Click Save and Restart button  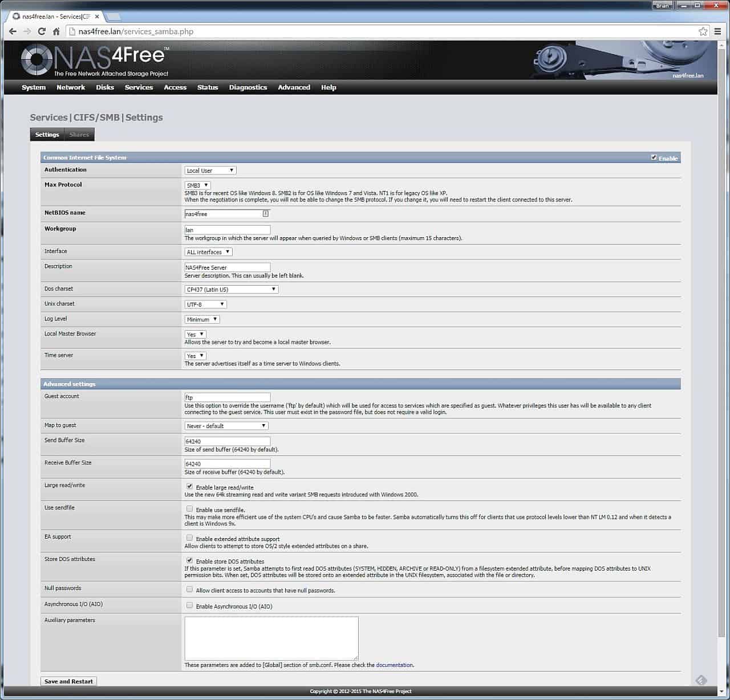[68, 681]
